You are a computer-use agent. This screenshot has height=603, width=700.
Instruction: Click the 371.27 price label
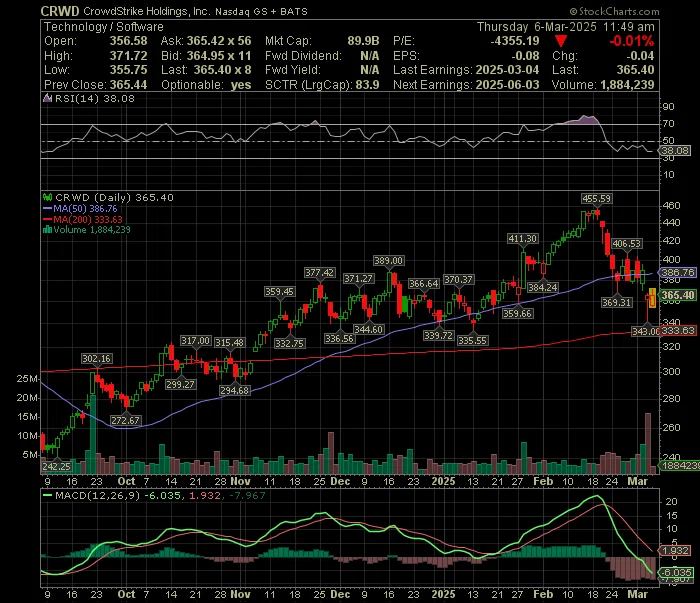358,279
